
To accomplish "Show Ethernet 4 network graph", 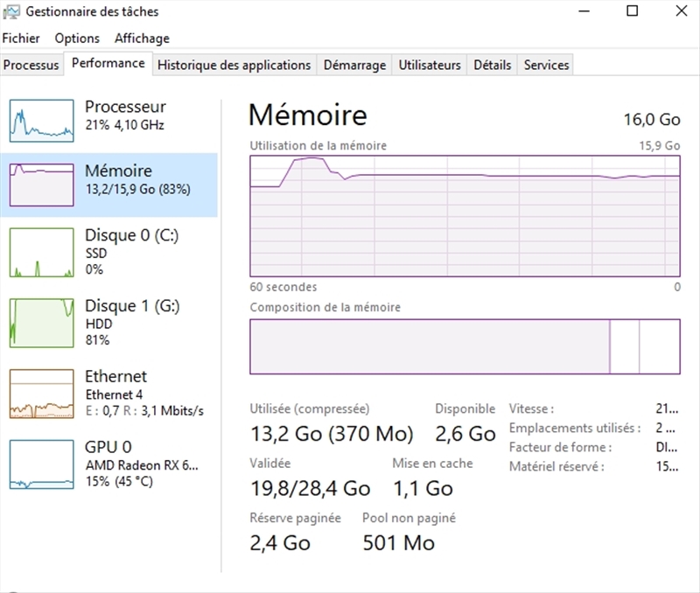I will point(41,394).
